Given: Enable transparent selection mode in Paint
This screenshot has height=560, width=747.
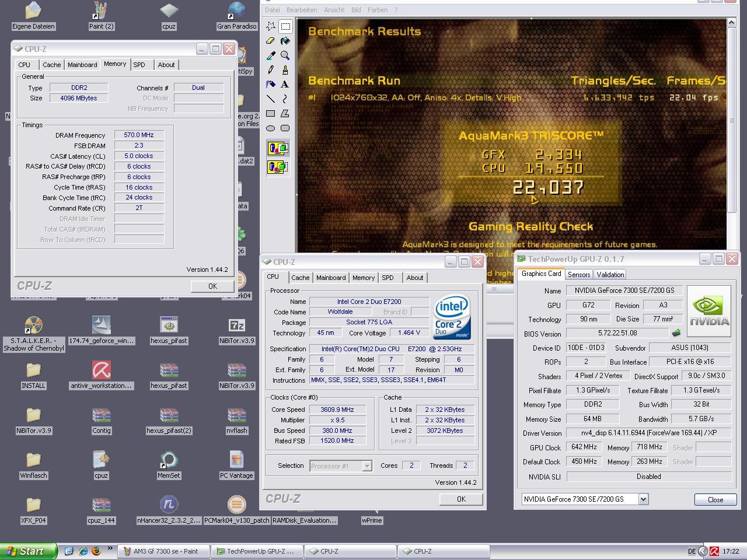Looking at the screenshot, I should coord(278,167).
